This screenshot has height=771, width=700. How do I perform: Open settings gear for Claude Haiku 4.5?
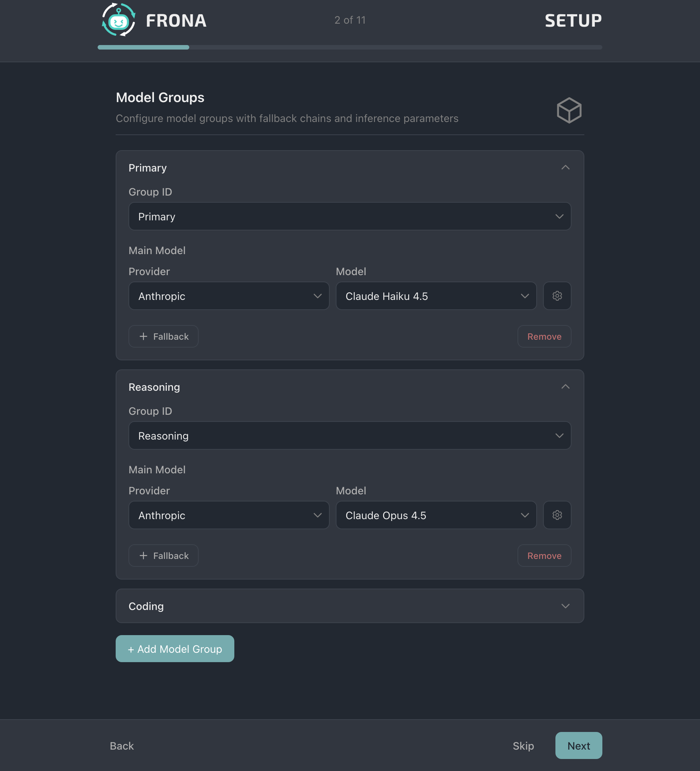tap(557, 296)
